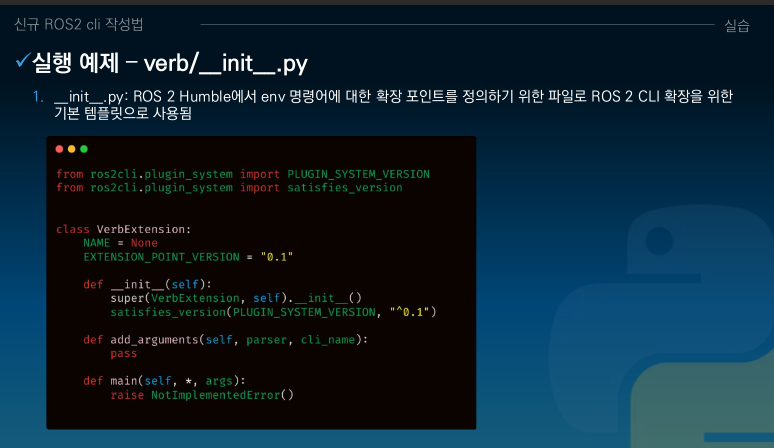Click the red dot in code window
Screen dimensions: 774x448
click(59, 149)
